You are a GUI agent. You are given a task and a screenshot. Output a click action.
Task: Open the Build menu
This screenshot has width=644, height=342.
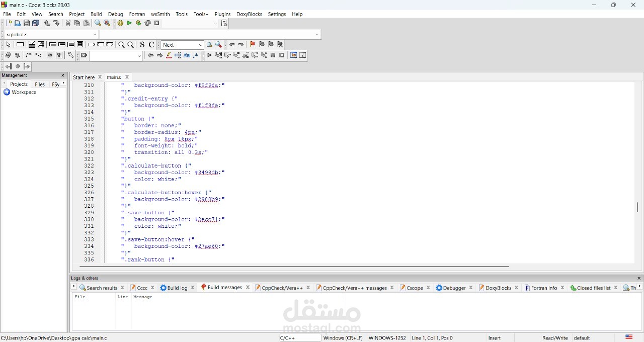[96, 14]
